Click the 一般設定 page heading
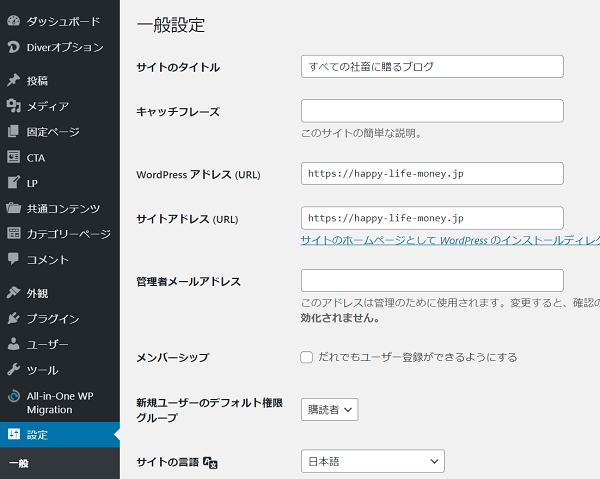 (x=171, y=25)
